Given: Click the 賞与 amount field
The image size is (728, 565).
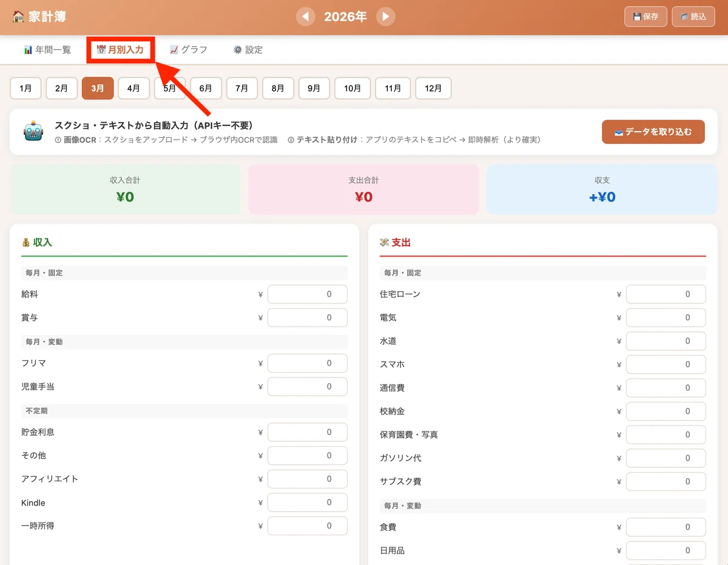Looking at the screenshot, I should coord(308,317).
